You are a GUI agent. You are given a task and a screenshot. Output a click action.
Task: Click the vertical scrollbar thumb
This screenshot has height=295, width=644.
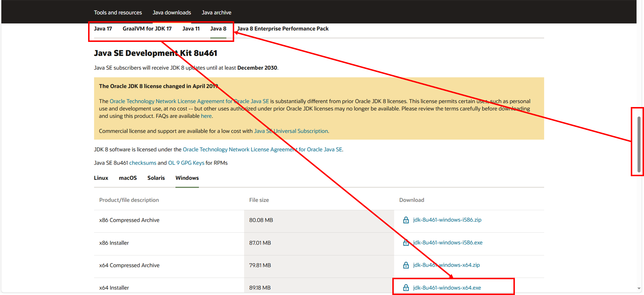tap(639, 144)
